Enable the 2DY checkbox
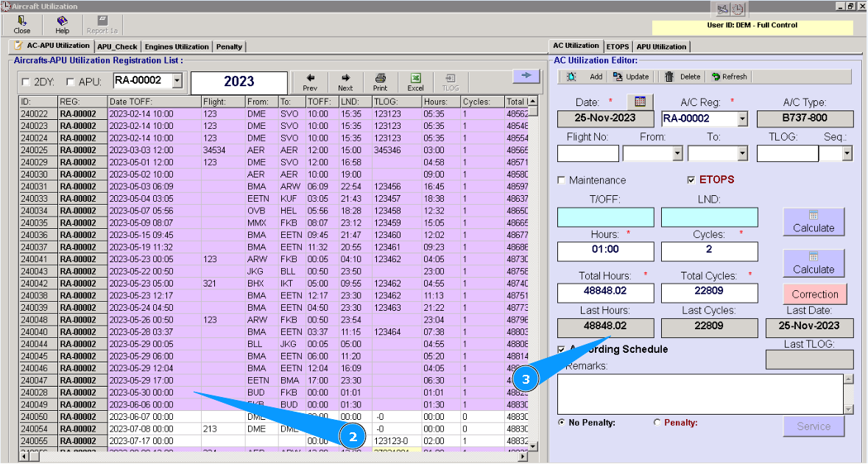 27,82
